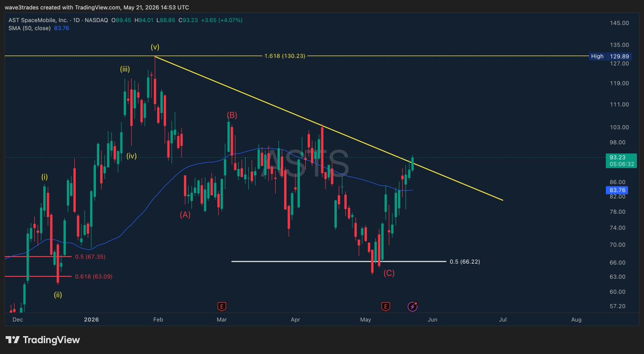Click the TradingView logo at bottom-left

(42, 340)
